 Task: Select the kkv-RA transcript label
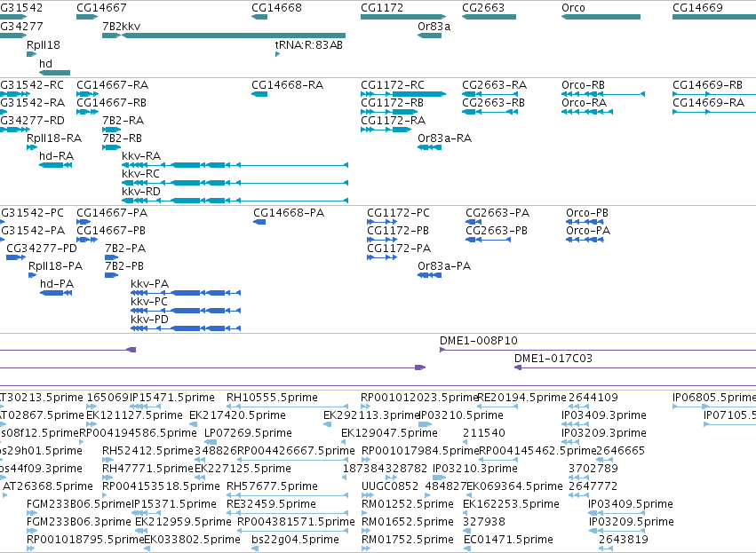point(141,156)
